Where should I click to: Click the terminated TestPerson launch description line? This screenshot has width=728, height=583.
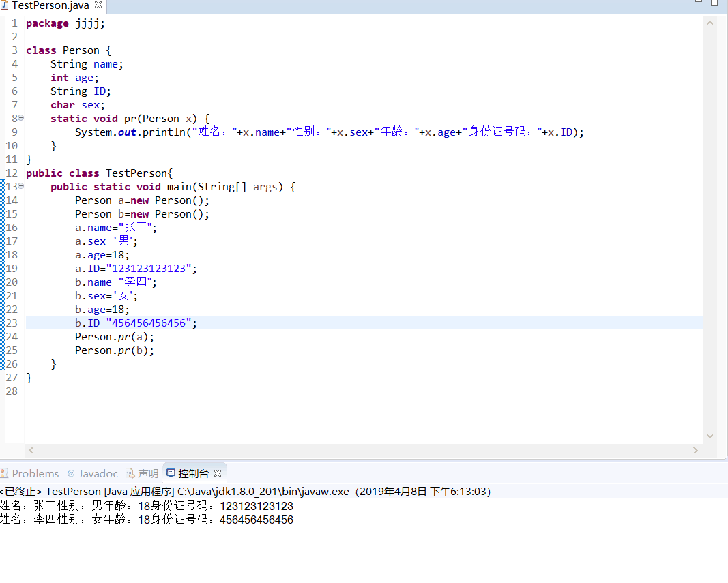pyautogui.click(x=245, y=492)
